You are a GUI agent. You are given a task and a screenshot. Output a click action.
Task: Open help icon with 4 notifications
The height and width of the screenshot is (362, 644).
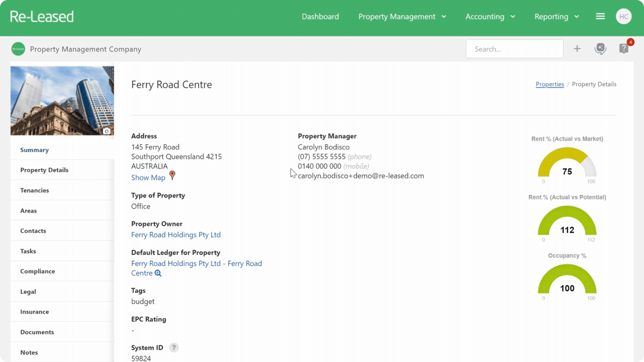(x=624, y=49)
